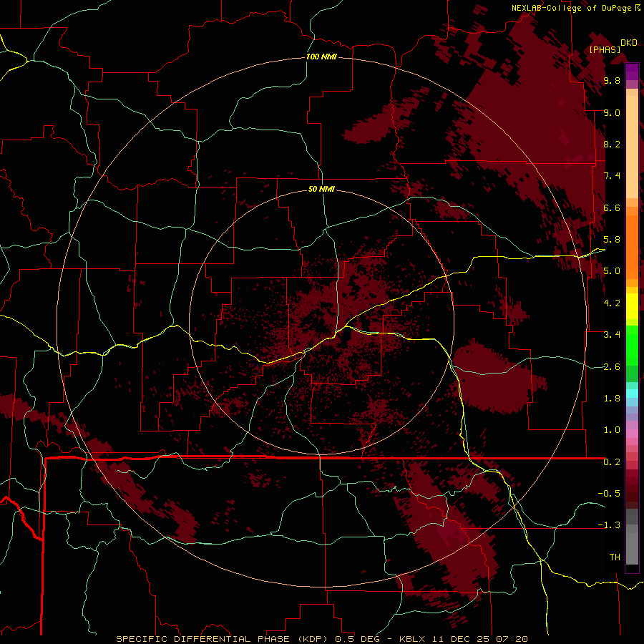Click the 4.2 scale value
This screenshot has height=644, width=644.
coord(612,303)
